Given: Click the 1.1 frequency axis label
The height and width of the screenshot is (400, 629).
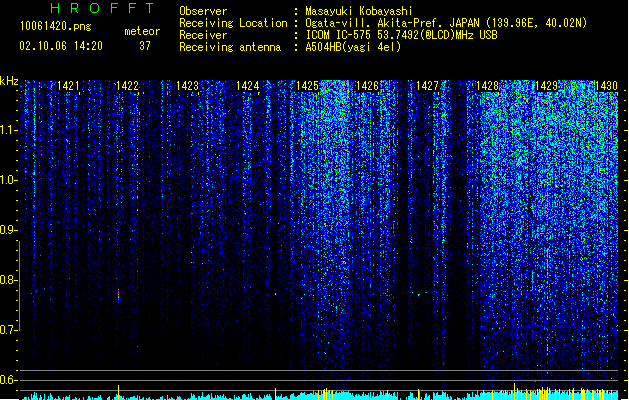Looking at the screenshot, I should (x=8, y=130).
